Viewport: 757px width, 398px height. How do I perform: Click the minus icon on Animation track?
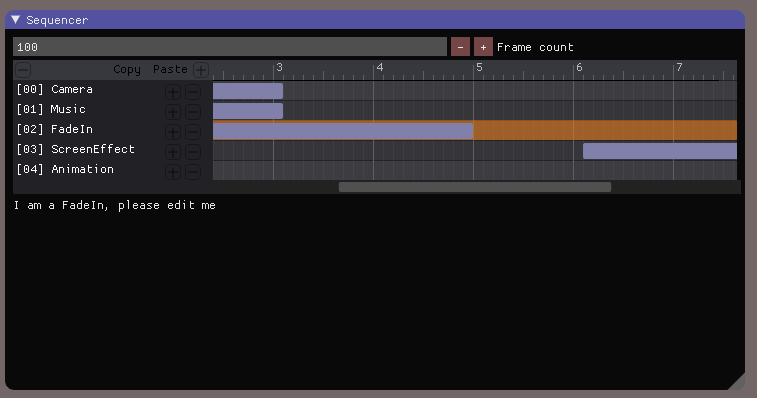coord(193,172)
